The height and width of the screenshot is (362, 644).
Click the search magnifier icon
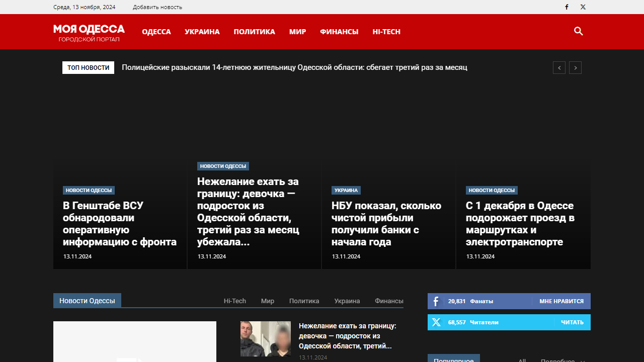(578, 31)
